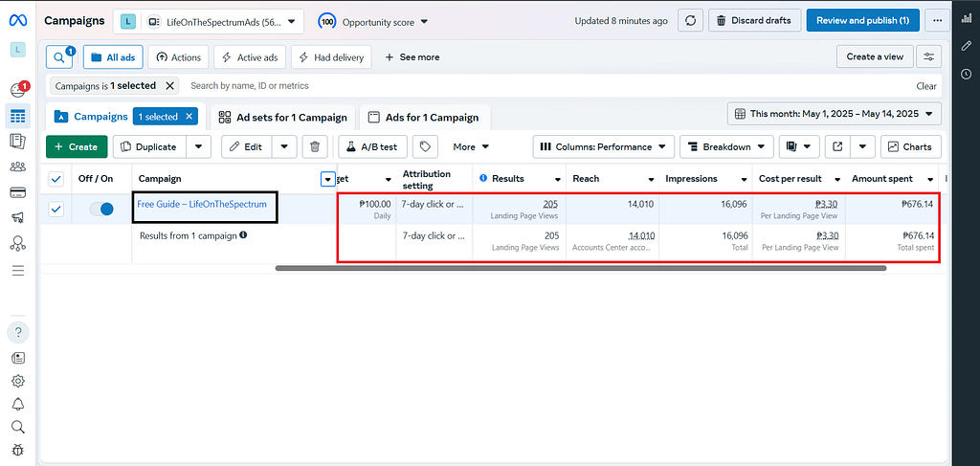Open the Advertising settings megaphone icon
Screen dimensions: 980x466
(x=18, y=218)
